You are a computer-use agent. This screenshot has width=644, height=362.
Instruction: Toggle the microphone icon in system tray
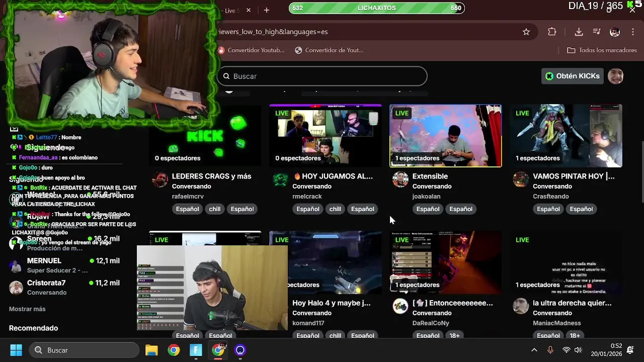(550, 350)
